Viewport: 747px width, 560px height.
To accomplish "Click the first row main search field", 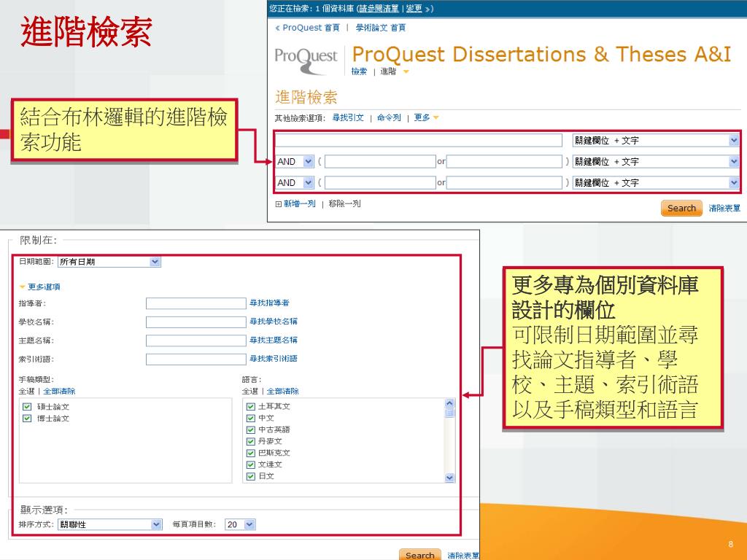I will (419, 141).
